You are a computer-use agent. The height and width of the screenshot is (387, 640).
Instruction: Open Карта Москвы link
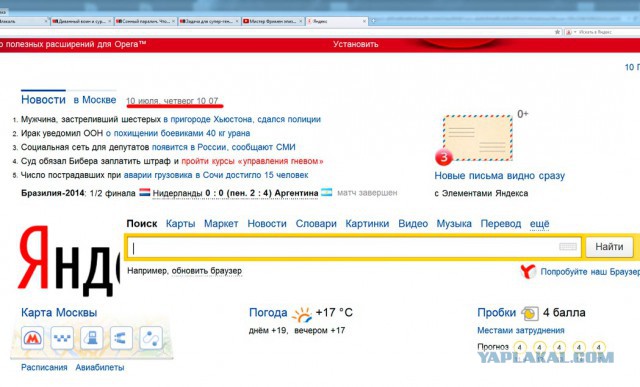click(59, 313)
